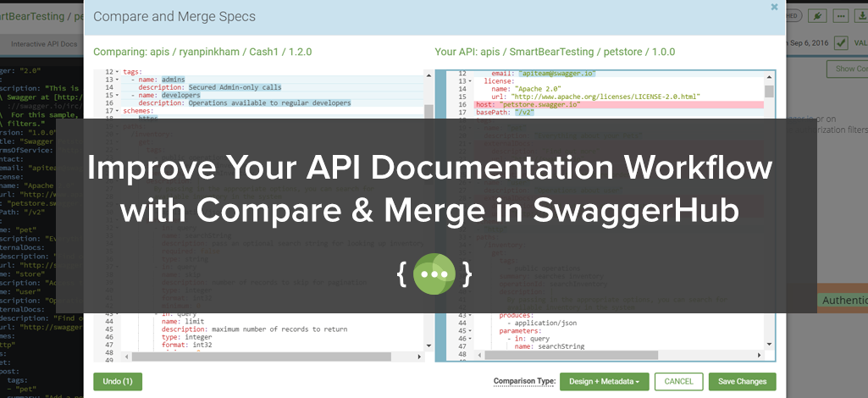Click the Show Comments button in background
The height and width of the screenshot is (398, 868).
pyautogui.click(x=847, y=69)
